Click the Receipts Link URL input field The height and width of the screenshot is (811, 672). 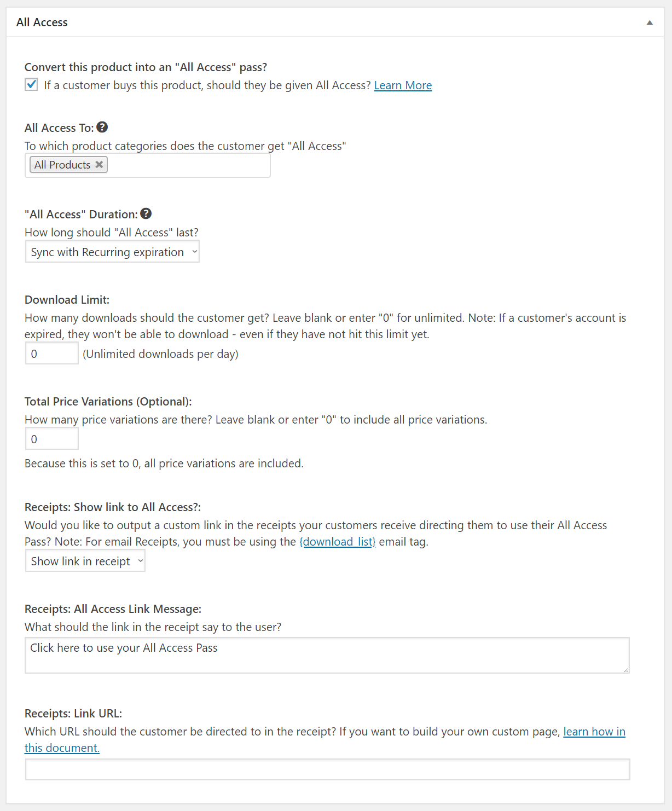pos(327,769)
